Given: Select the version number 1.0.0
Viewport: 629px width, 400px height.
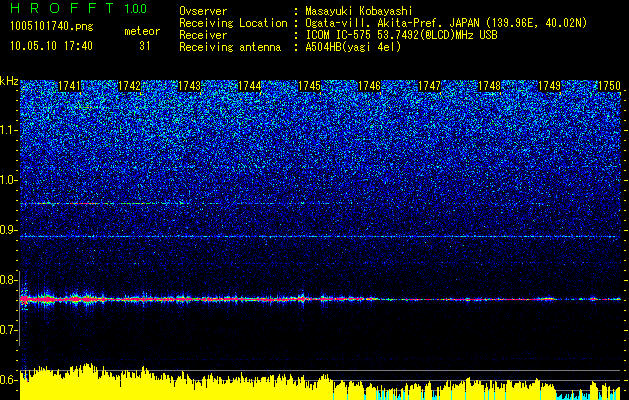Looking at the screenshot, I should coord(135,9).
